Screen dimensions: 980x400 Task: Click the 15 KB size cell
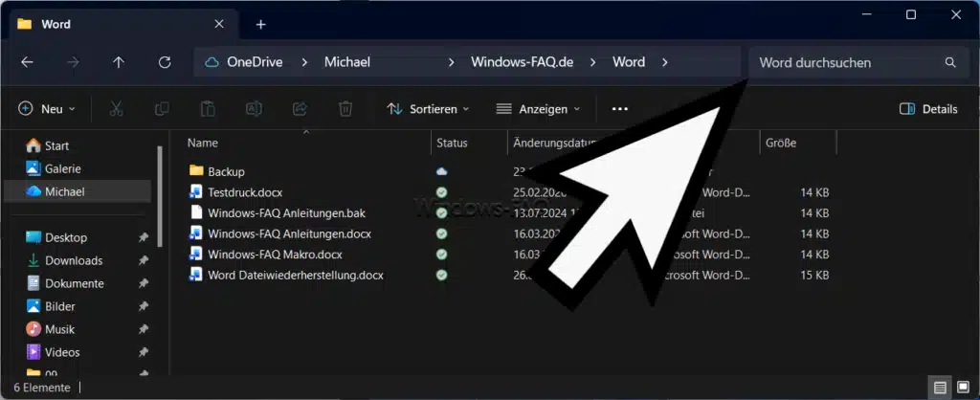814,275
